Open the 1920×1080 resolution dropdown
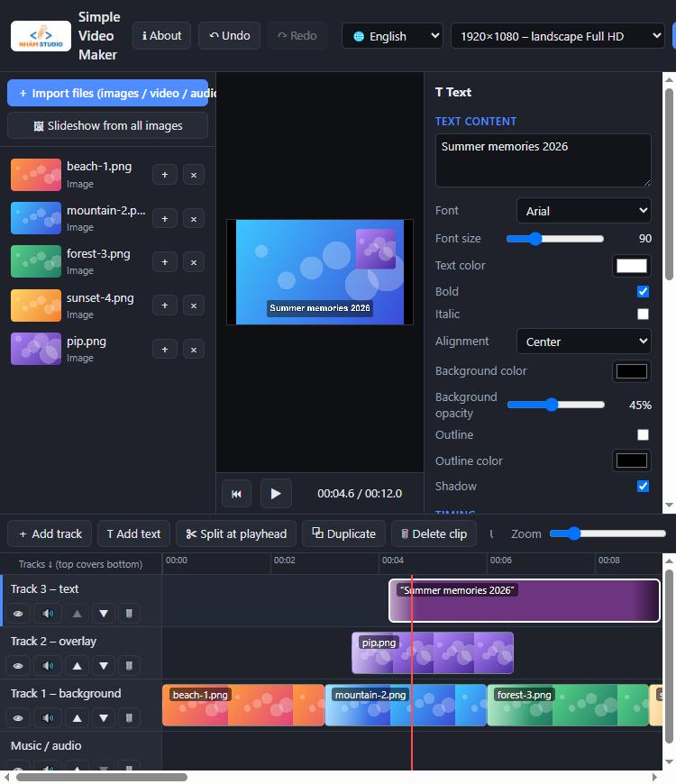676x784 pixels. (x=558, y=36)
